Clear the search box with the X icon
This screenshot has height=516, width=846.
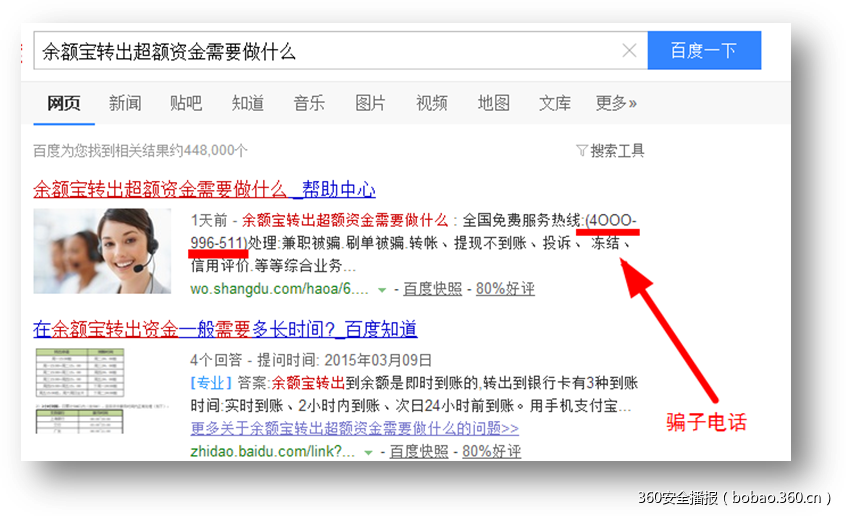629,51
